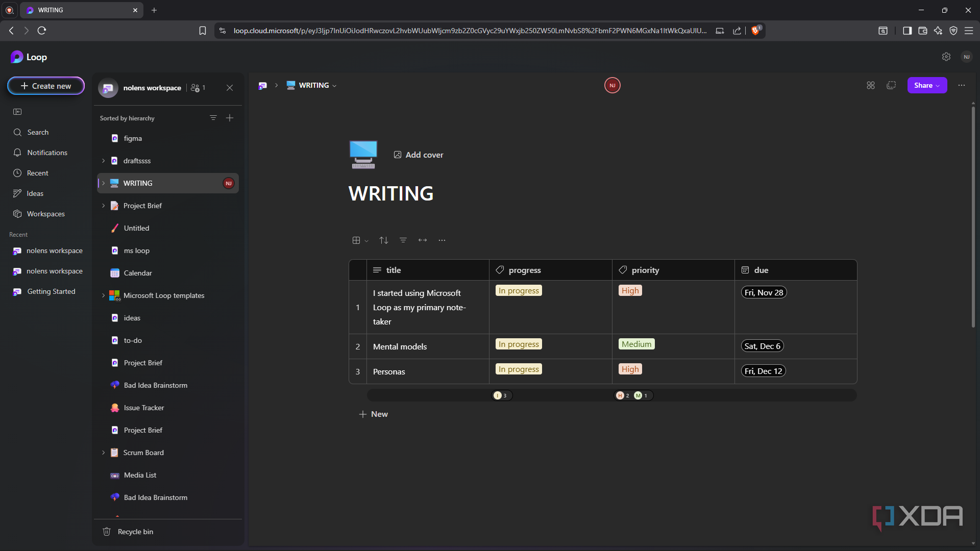Open NJ account avatar in top bar
The width and height of the screenshot is (980, 551).
pos(966,57)
